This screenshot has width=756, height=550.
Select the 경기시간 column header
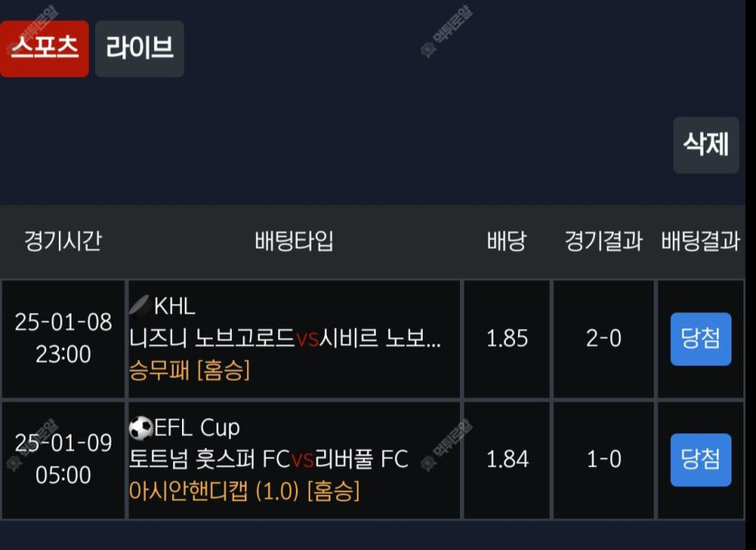(x=63, y=241)
